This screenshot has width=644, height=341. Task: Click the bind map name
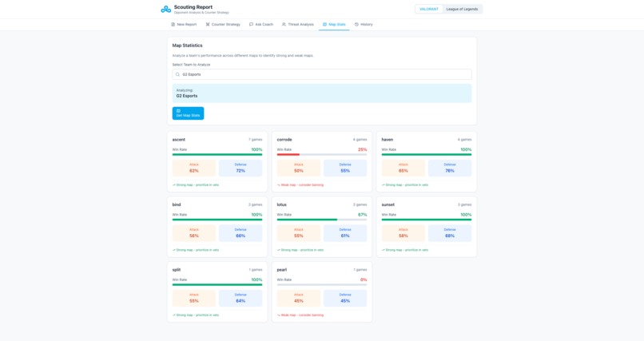tap(177, 204)
